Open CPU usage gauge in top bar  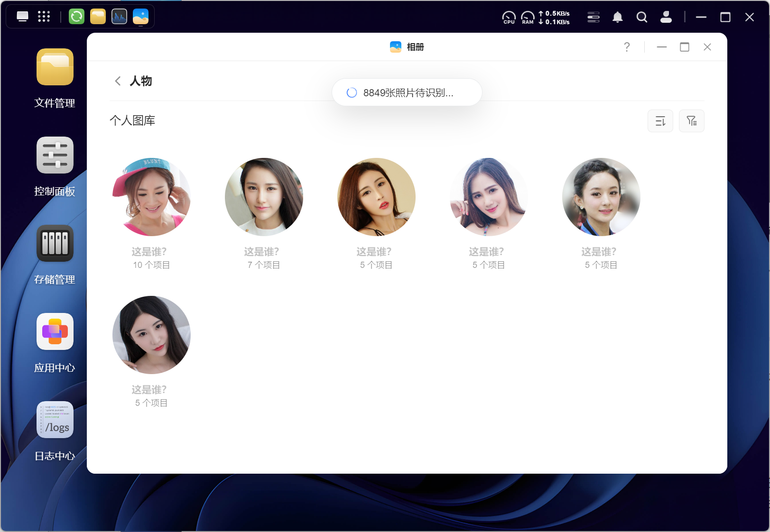pos(509,18)
